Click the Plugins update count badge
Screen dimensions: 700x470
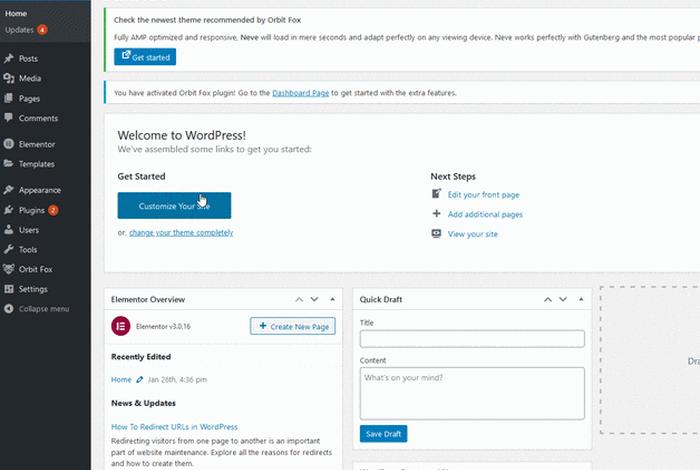click(53, 210)
